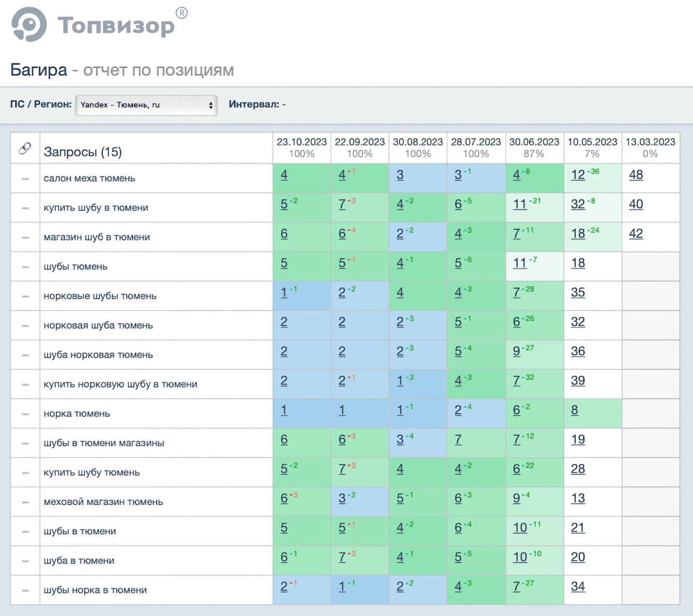
Task: Click the link icon in table header
Action: [25, 149]
